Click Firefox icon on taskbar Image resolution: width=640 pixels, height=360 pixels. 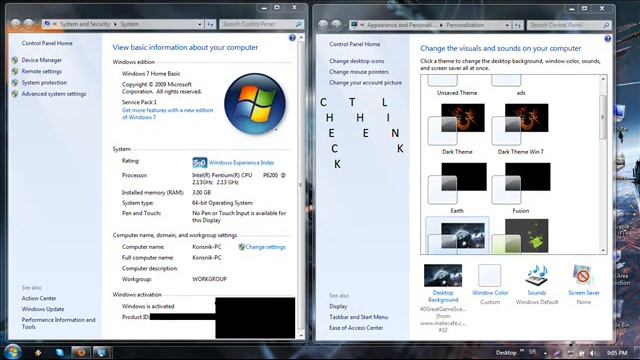pyautogui.click(x=81, y=352)
